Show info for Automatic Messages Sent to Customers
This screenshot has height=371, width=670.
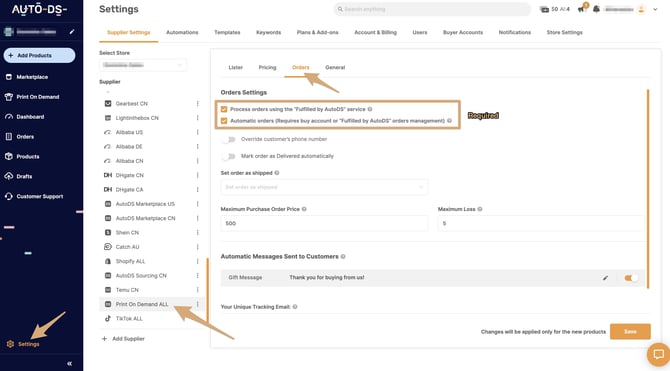coord(343,256)
